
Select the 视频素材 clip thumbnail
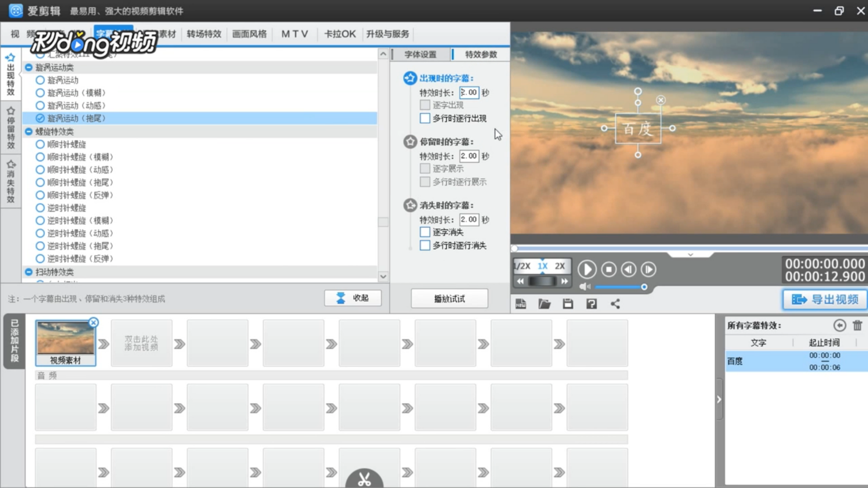pos(66,343)
